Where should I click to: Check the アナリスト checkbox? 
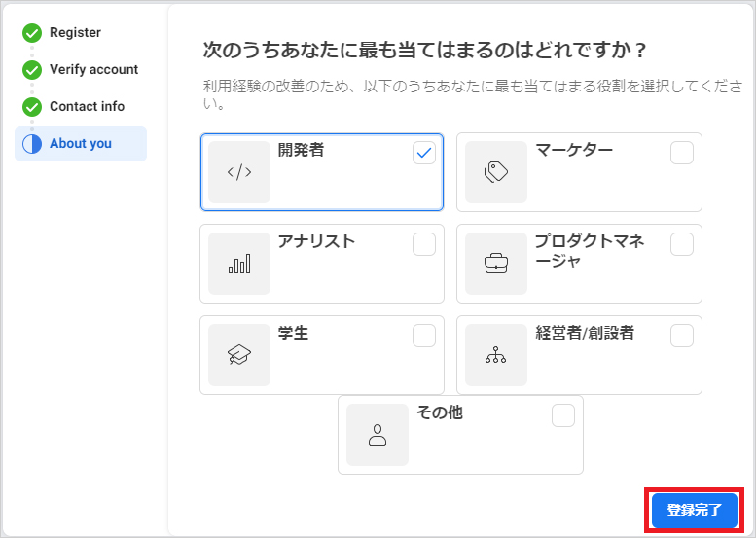pos(424,244)
